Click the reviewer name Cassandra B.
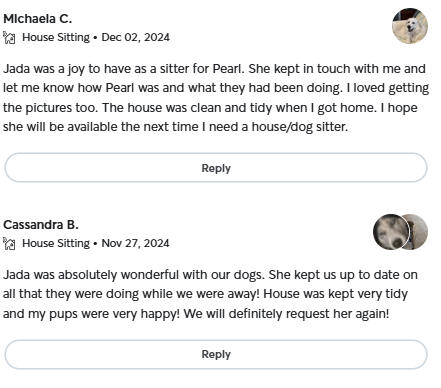 point(41,225)
